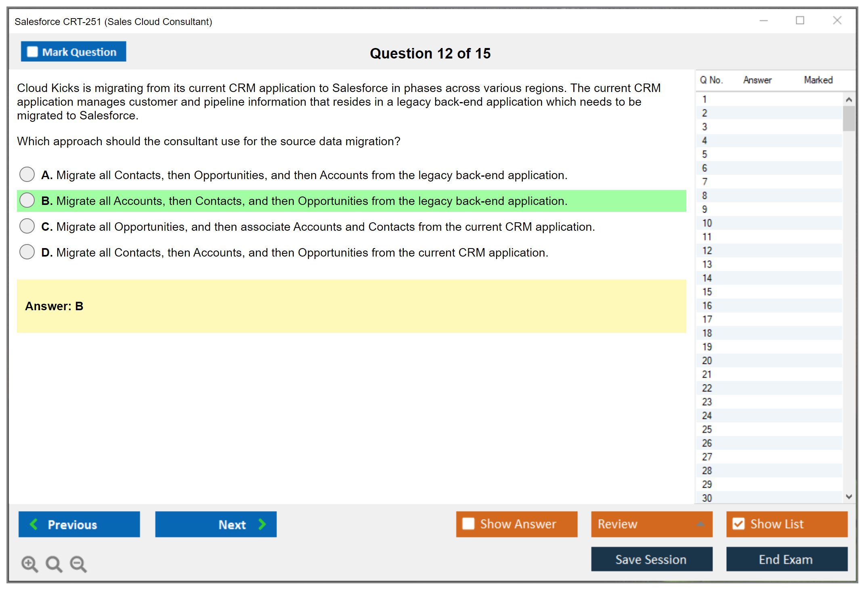Uncheck the Show List checkbox
This screenshot has width=868, height=593.
[738, 524]
